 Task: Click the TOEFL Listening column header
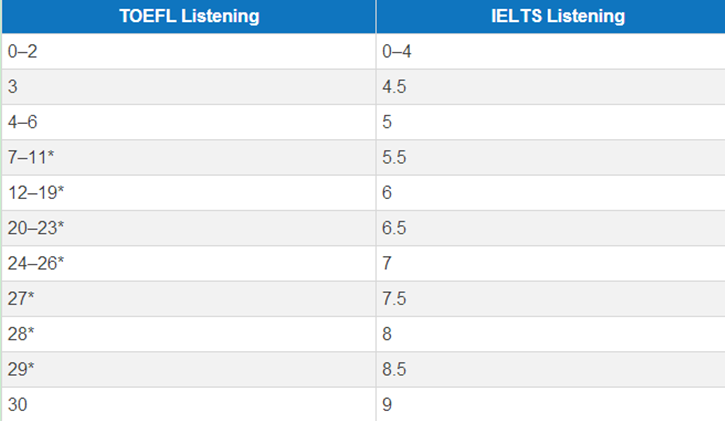click(x=189, y=16)
